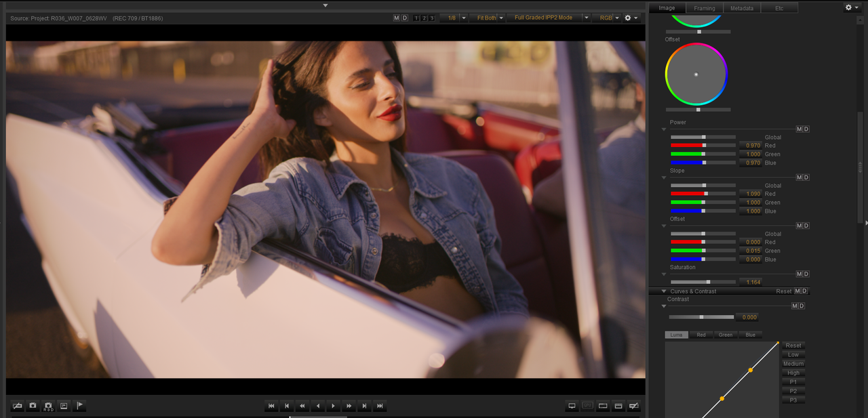Click the wide-frame rectangle icon at bottom right
This screenshot has height=418, width=868.
pos(603,406)
